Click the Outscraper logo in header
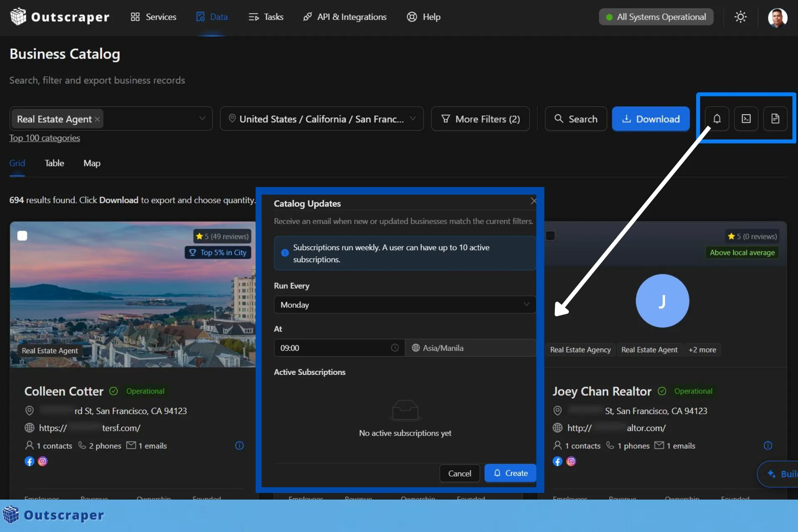798x532 pixels. pos(59,17)
